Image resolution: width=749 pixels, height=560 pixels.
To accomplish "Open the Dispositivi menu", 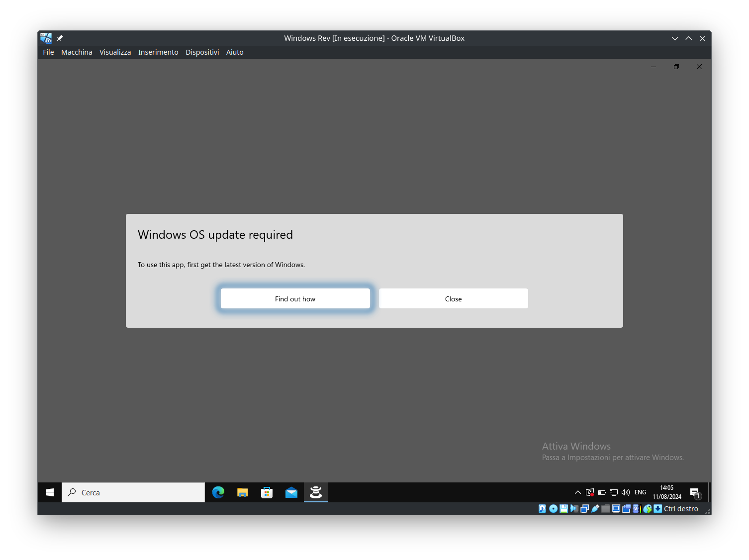I will pyautogui.click(x=202, y=52).
